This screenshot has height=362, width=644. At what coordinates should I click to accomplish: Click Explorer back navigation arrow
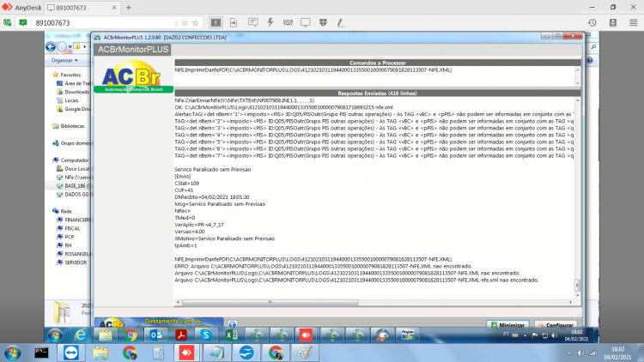51,47
